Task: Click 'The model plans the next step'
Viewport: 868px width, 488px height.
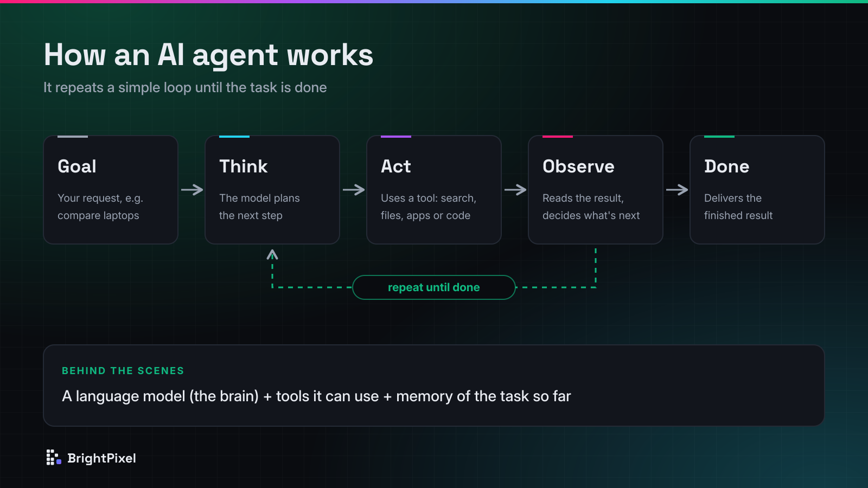Action: (x=259, y=207)
